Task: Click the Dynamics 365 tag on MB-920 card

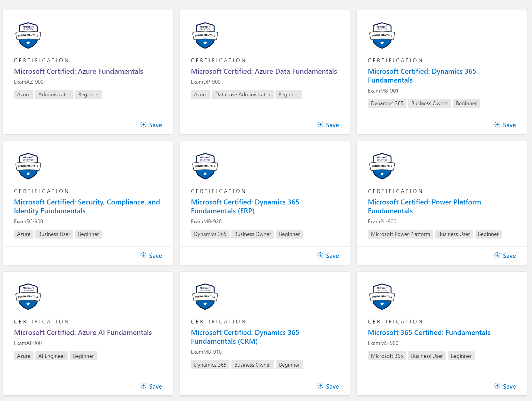Action: click(210, 234)
